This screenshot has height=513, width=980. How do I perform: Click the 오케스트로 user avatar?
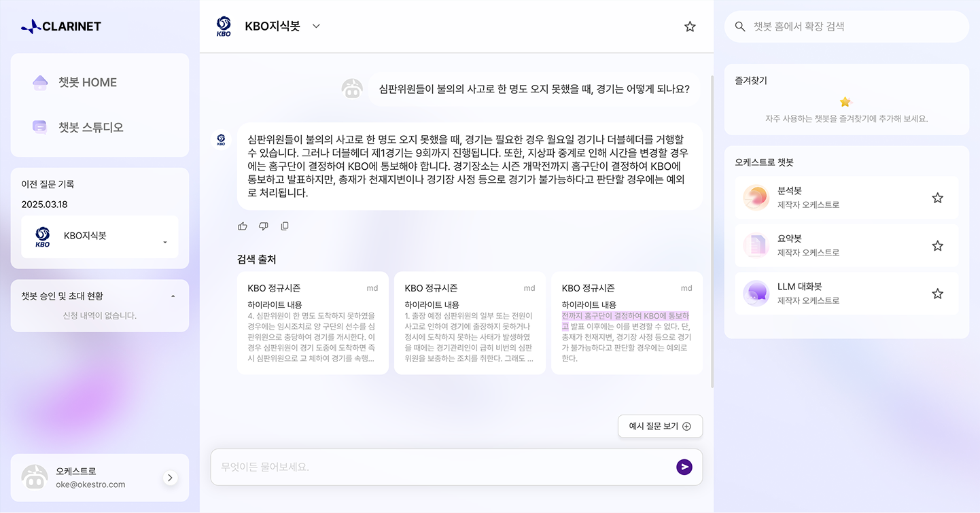click(34, 477)
